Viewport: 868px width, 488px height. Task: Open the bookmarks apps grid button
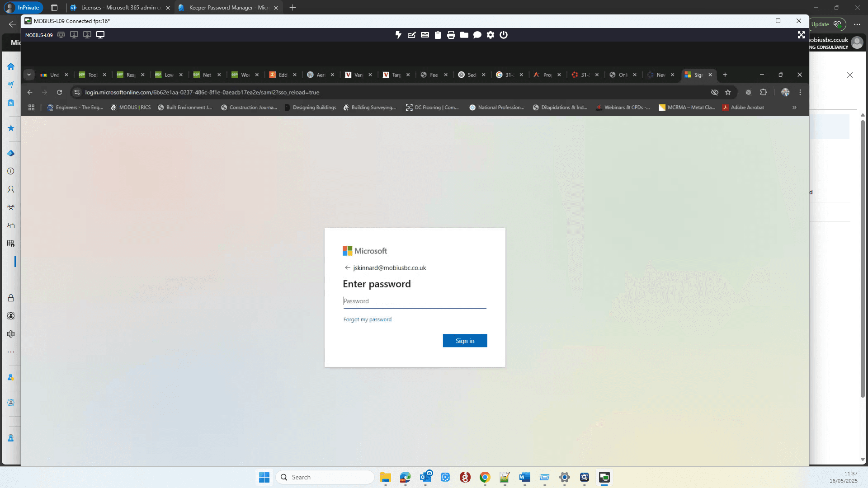coord(31,108)
